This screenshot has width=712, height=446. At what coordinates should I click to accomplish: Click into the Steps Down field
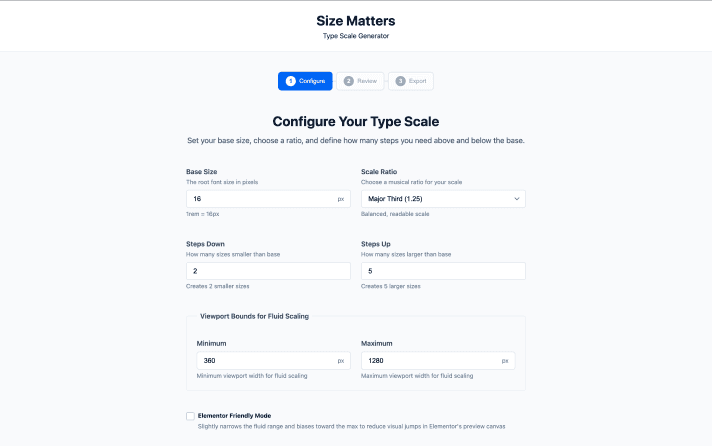268,271
